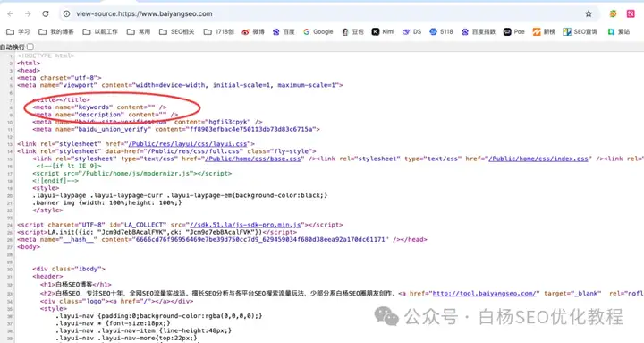The width and height of the screenshot is (644, 343).
Task: Open the SEO查询 bookmark
Action: click(x=580, y=31)
